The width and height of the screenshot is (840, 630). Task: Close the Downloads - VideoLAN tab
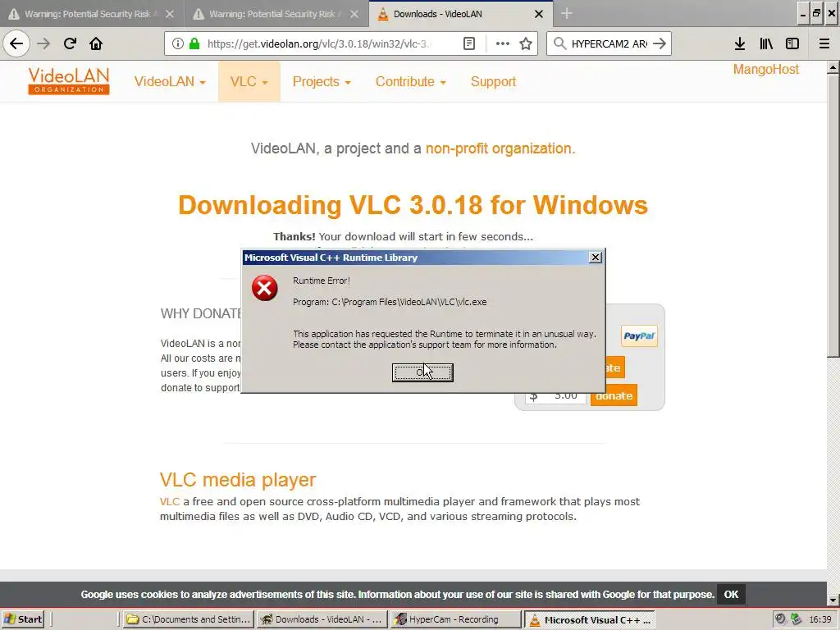pos(539,14)
